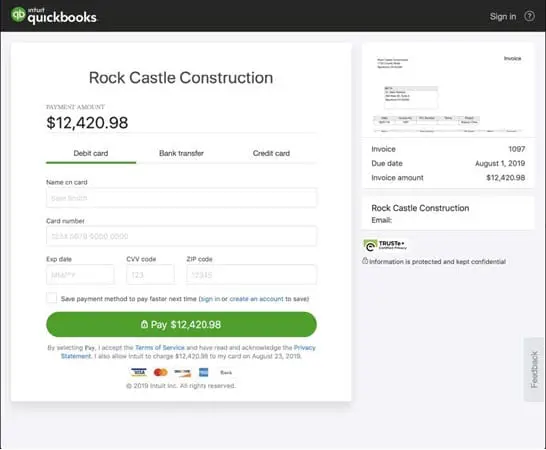The width and height of the screenshot is (546, 450).
Task: Click the Sign in link in header
Action: point(503,16)
